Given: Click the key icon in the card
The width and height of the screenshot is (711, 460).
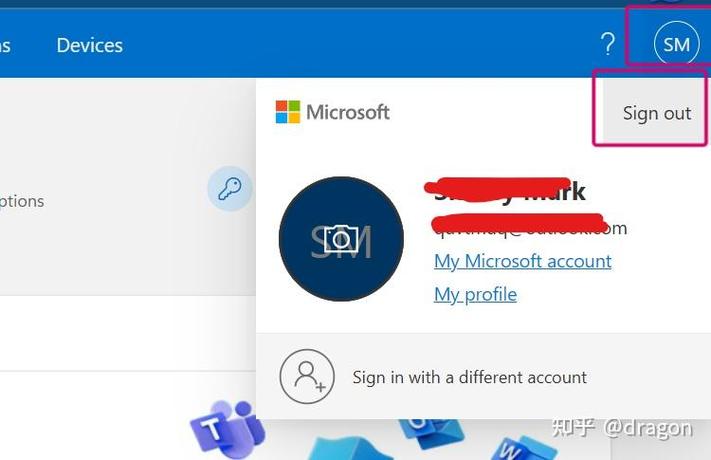Looking at the screenshot, I should (230, 189).
